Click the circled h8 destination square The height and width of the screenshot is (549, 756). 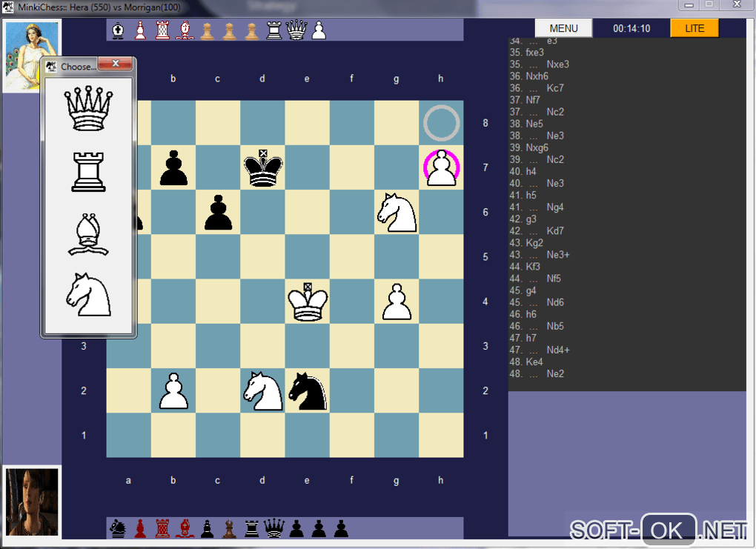[x=441, y=123]
